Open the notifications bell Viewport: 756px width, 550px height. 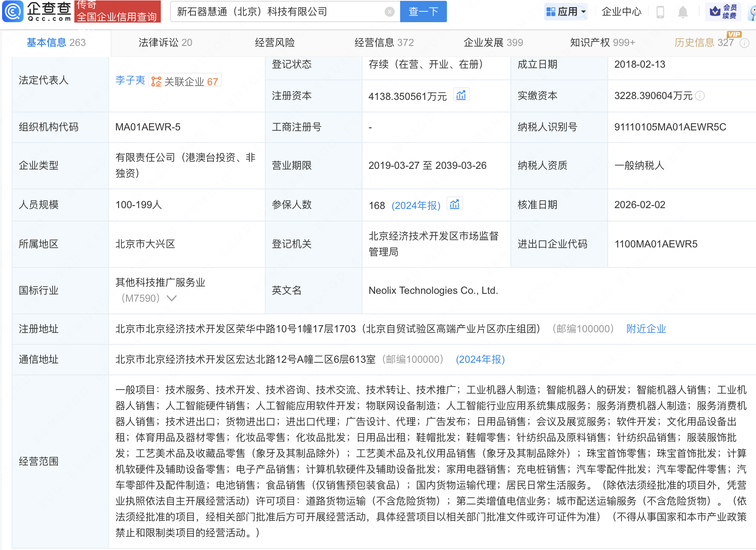click(682, 12)
